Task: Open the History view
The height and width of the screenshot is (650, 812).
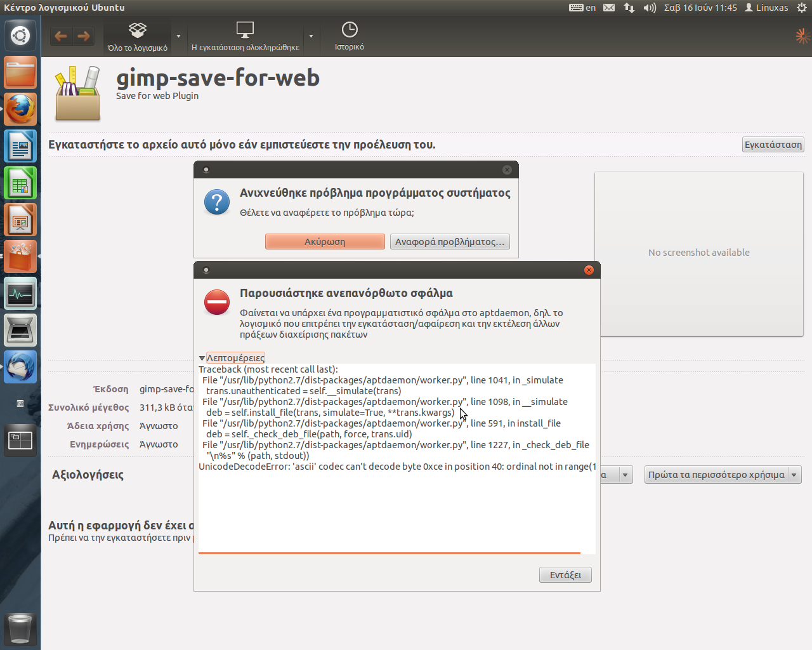Action: point(350,37)
